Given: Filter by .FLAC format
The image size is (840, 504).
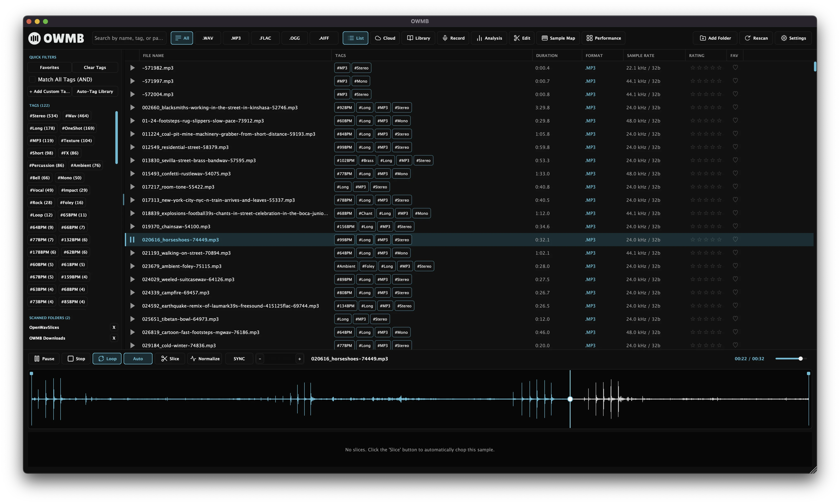Looking at the screenshot, I should (265, 38).
